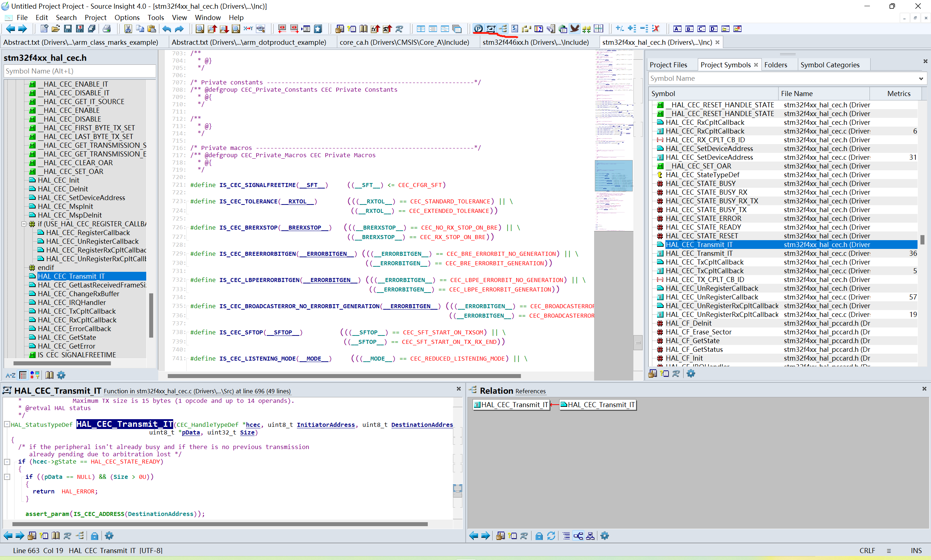Switch Relation window to vertical graph view

tap(590, 536)
